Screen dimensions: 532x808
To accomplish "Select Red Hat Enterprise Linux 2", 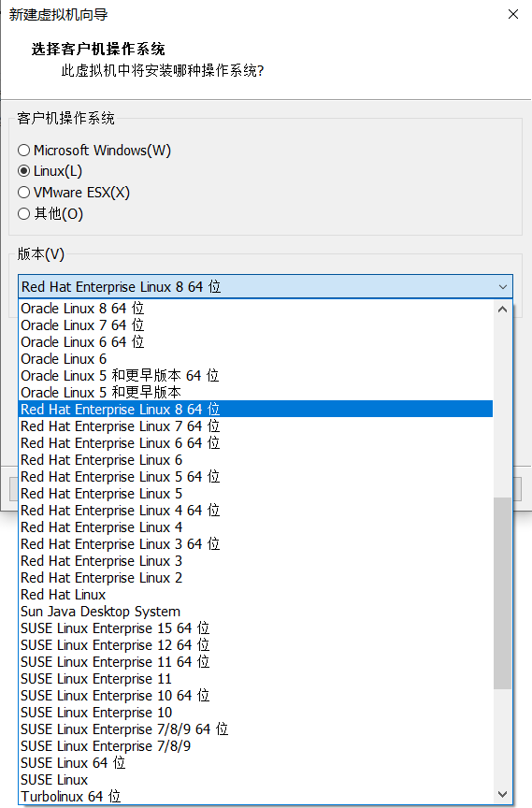I will pyautogui.click(x=255, y=578).
